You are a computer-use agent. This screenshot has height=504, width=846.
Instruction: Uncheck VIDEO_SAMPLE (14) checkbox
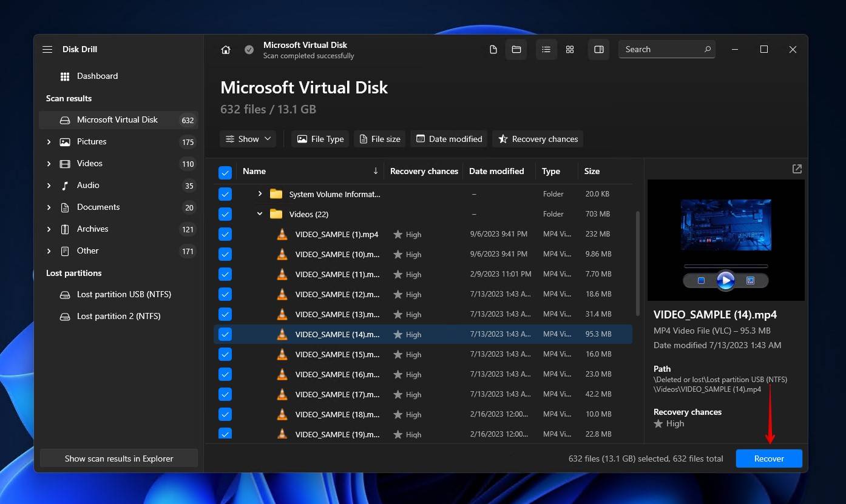[225, 334]
